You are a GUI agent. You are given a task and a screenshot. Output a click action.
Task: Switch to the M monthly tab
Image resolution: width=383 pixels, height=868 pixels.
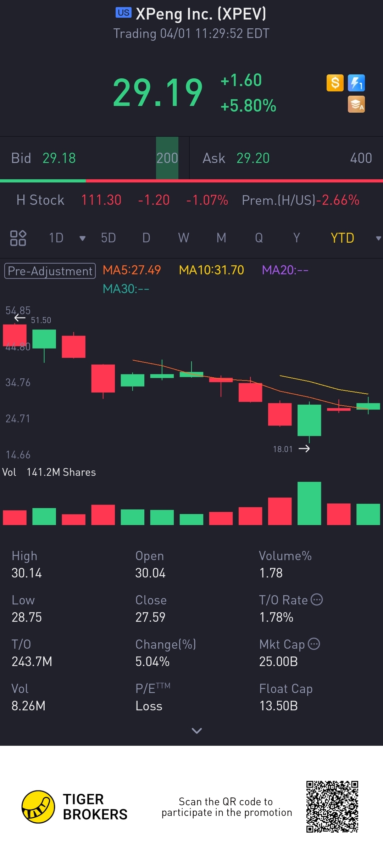(x=221, y=238)
